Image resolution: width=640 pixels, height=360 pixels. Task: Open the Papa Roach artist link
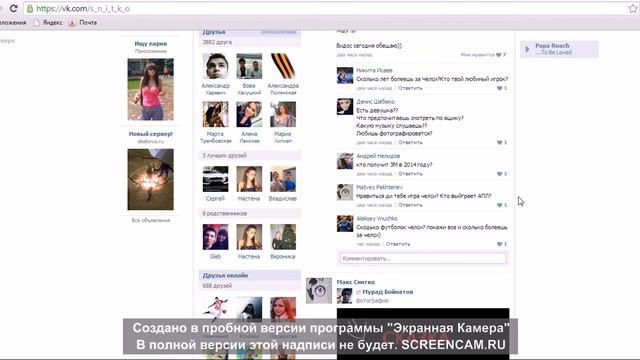click(552, 46)
